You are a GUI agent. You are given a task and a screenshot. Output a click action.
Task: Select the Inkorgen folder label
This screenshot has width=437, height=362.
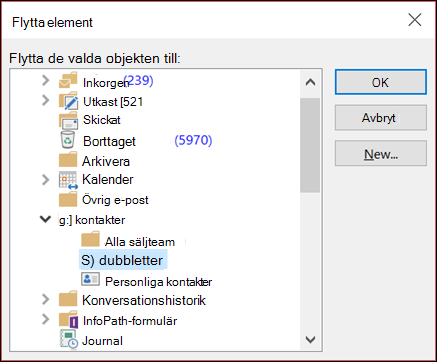click(106, 83)
